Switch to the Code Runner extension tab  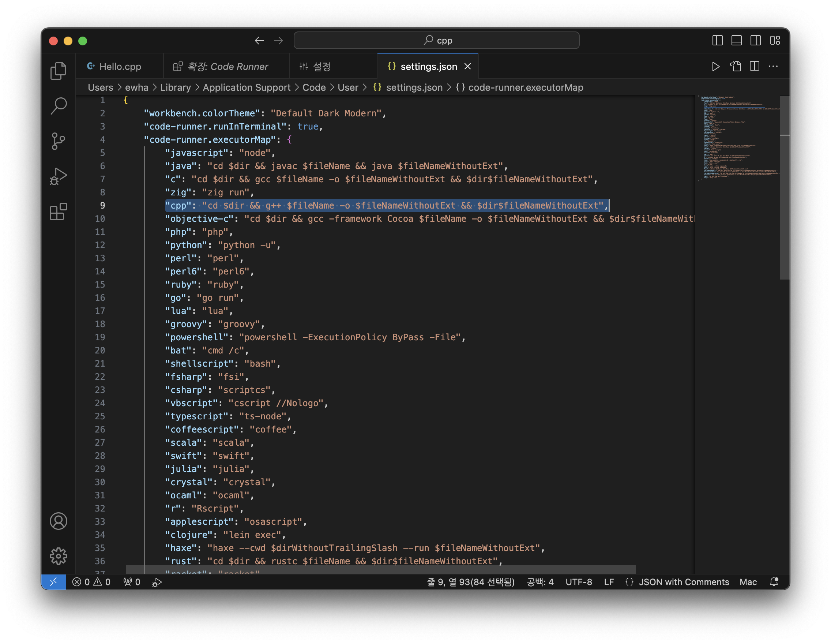pyautogui.click(x=228, y=67)
